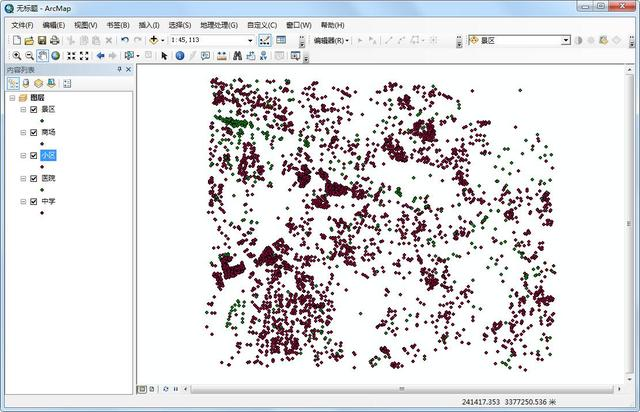Open the Table of Contents window icon

tap(281, 40)
